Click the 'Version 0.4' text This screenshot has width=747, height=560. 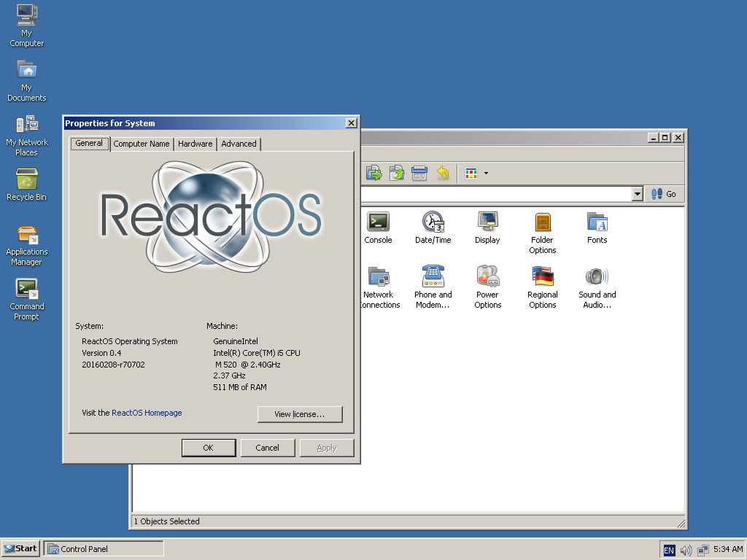tap(101, 353)
